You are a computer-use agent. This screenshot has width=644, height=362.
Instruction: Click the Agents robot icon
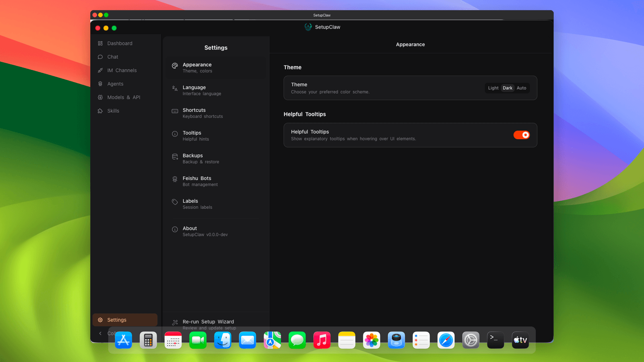click(x=100, y=84)
